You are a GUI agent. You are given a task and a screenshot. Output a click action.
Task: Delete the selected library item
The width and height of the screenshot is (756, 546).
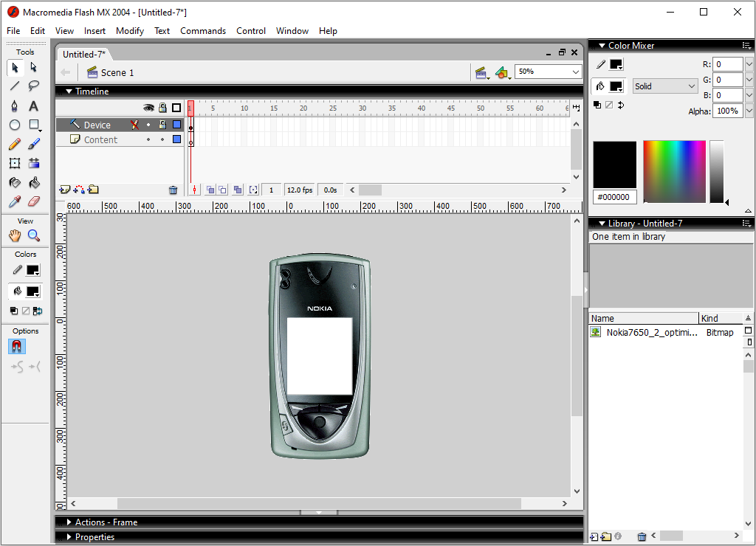coord(642,536)
